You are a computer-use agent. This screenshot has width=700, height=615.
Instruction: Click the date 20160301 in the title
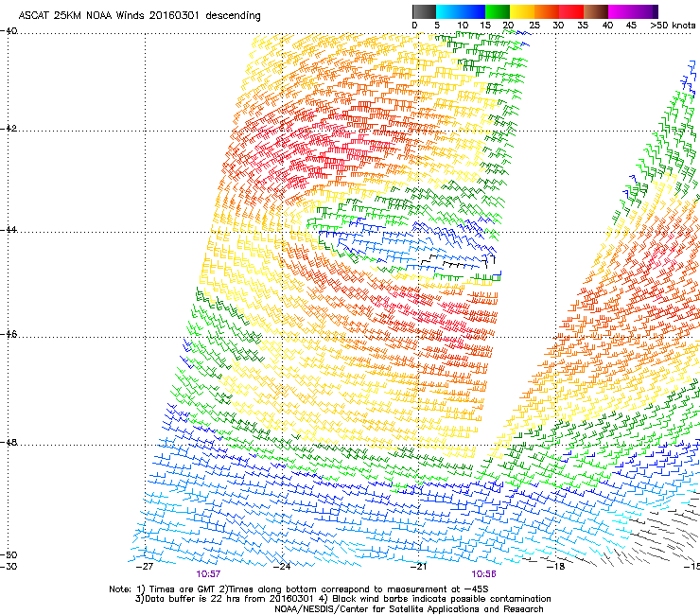click(x=174, y=15)
